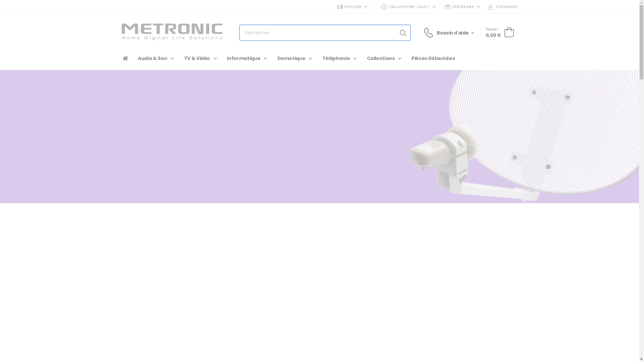Click the magnifying glass search icon
The height and width of the screenshot is (362, 644).
(x=403, y=33)
